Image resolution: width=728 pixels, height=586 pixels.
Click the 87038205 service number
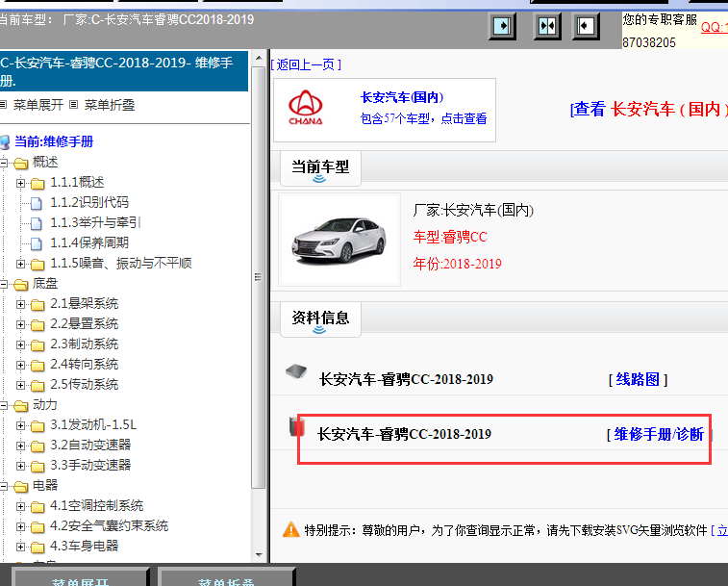pyautogui.click(x=649, y=42)
